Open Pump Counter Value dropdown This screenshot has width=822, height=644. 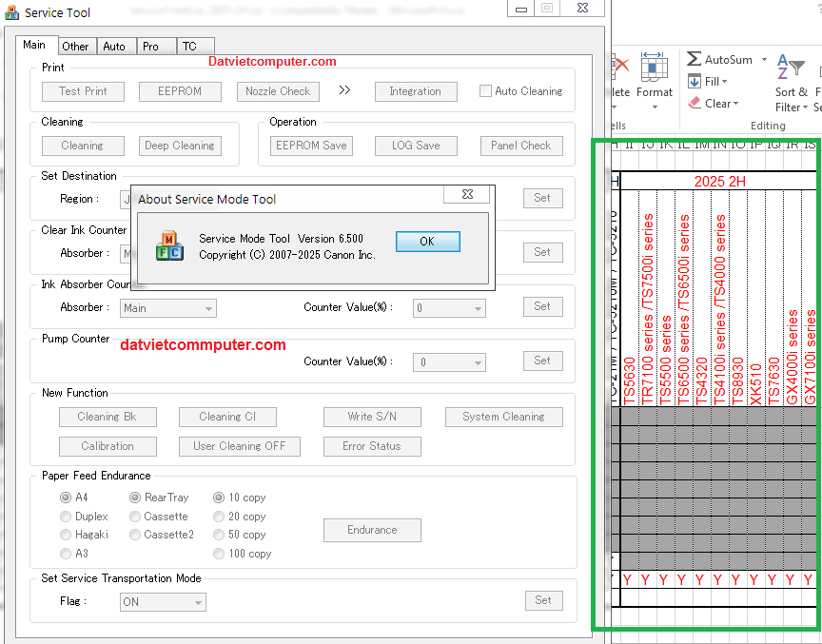point(449,362)
